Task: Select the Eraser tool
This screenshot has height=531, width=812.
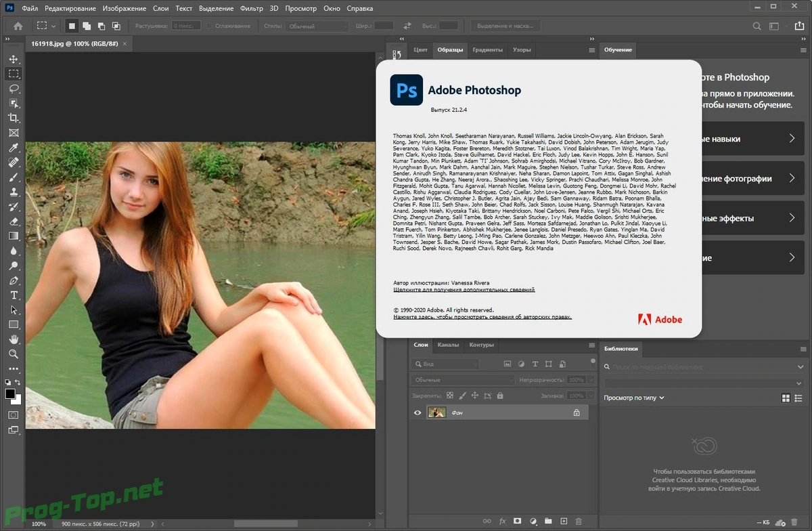Action: click(x=14, y=221)
